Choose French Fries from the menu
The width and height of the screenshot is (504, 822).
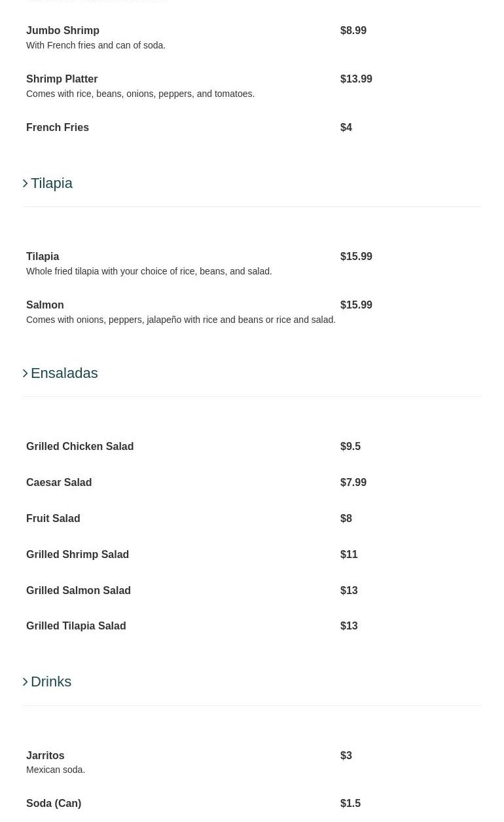tap(58, 128)
